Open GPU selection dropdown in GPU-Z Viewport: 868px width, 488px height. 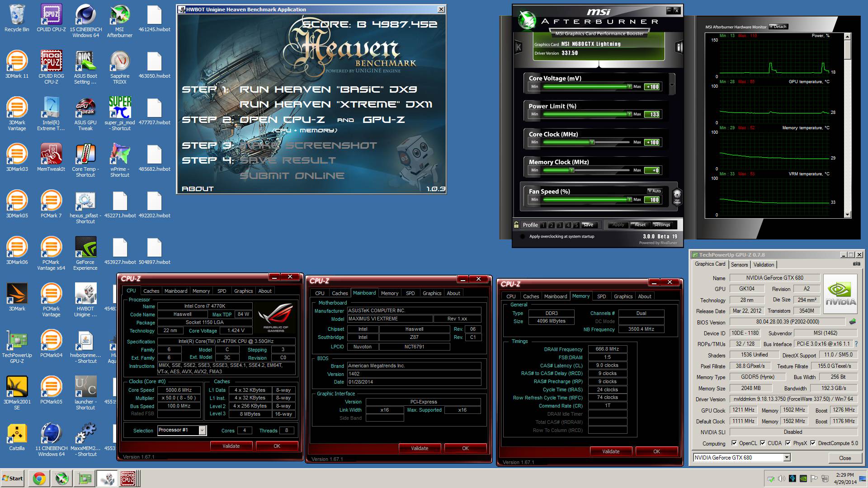click(787, 458)
